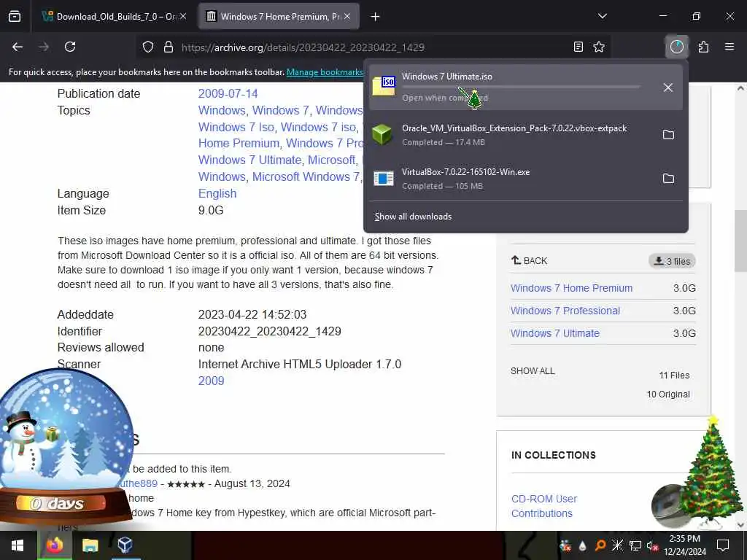Go back with the browser back arrow
Image resolution: width=747 pixels, height=560 pixels.
(18, 47)
